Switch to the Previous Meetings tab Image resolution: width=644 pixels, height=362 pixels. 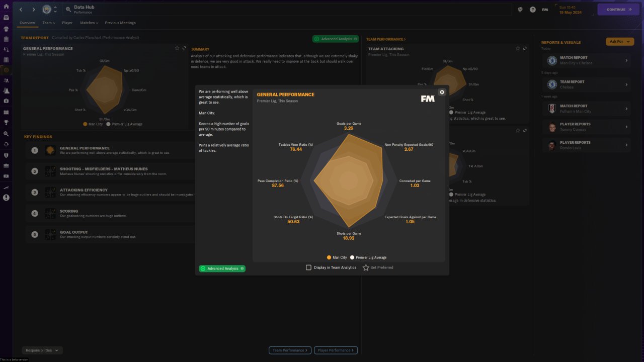(x=120, y=23)
